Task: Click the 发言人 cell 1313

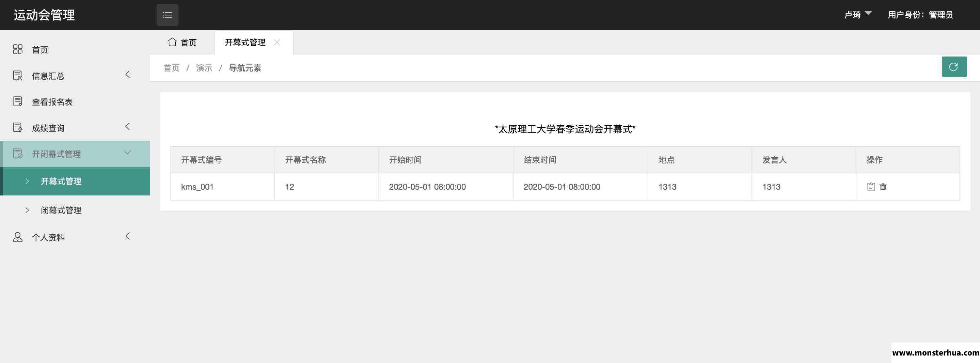Action: (804, 187)
